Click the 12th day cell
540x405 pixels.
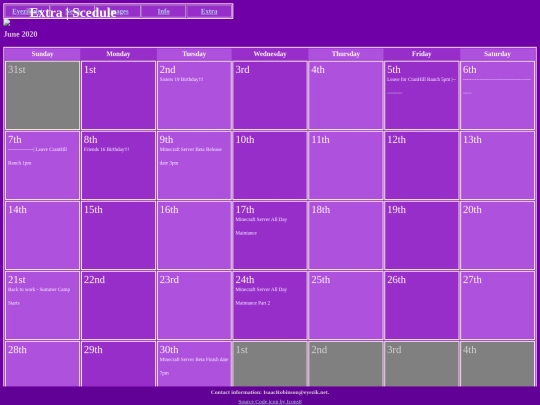(422, 165)
